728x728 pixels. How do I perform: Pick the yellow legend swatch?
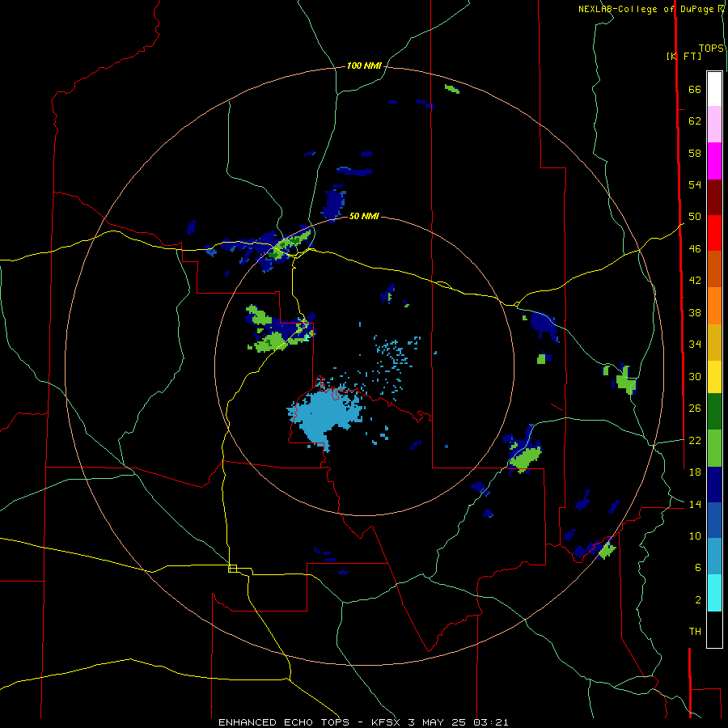tap(714, 377)
